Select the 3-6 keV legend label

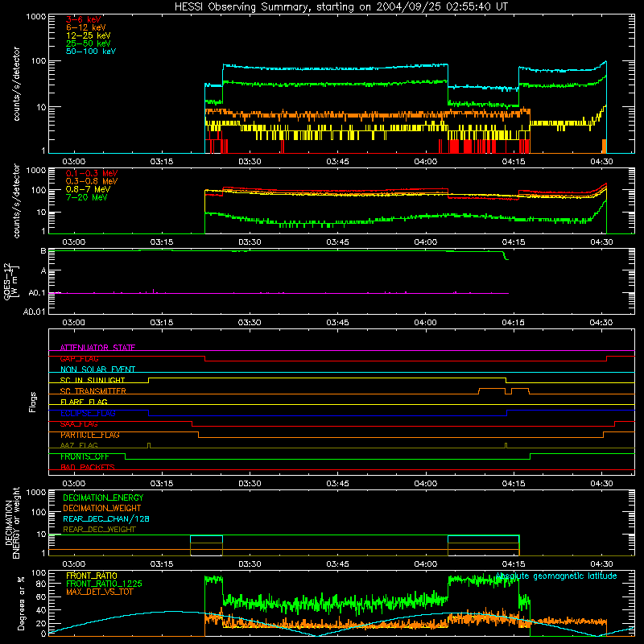tap(83, 19)
